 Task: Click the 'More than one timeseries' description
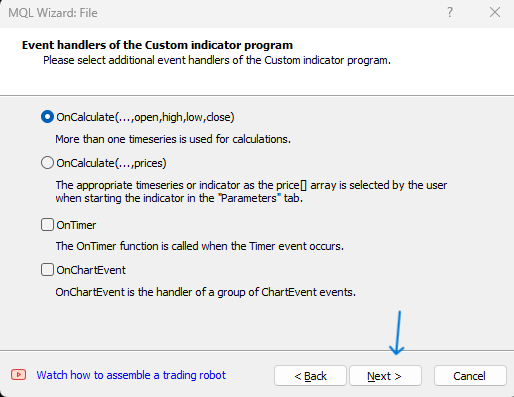173,139
